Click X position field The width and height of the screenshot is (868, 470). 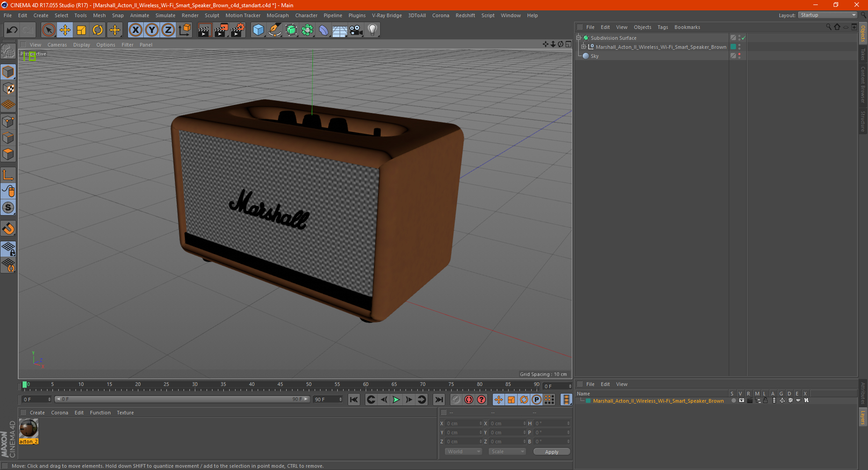coord(464,423)
